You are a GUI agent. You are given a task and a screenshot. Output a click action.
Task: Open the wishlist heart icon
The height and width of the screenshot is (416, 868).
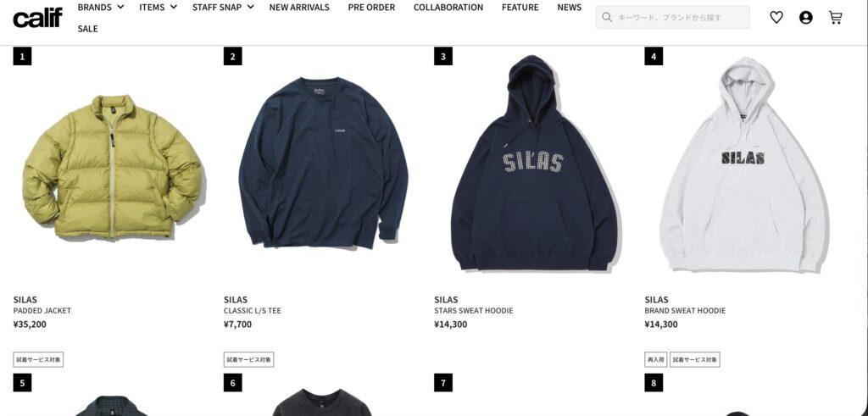[776, 18]
